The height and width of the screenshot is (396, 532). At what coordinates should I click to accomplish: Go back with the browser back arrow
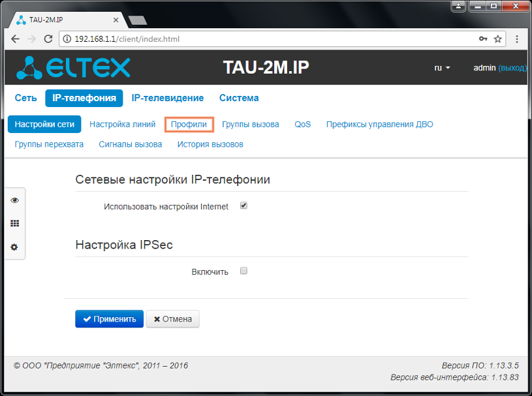click(x=15, y=39)
